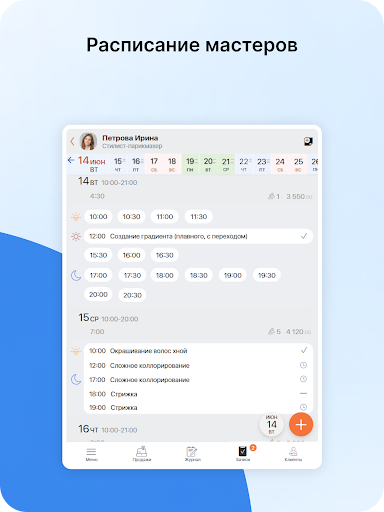The width and height of the screenshot is (384, 512).
Task: Pick the 18:00 free time slot
Action: click(x=165, y=275)
